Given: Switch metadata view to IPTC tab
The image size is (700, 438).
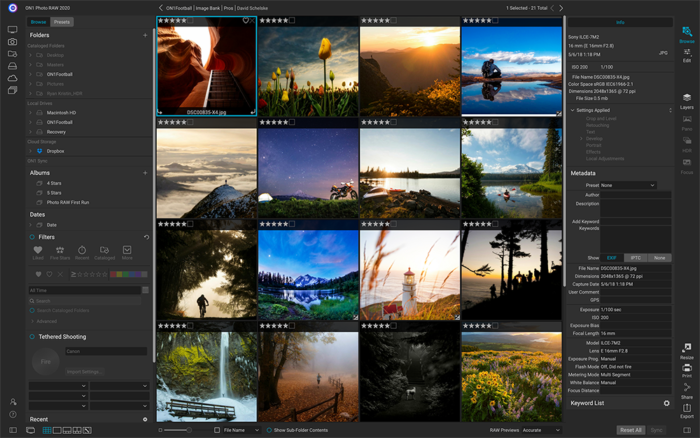Looking at the screenshot, I should tap(635, 258).
